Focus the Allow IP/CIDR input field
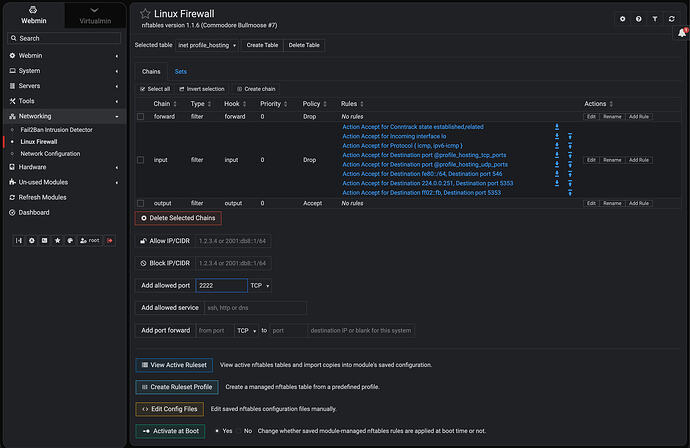Image resolution: width=690 pixels, height=448 pixels. click(x=232, y=241)
